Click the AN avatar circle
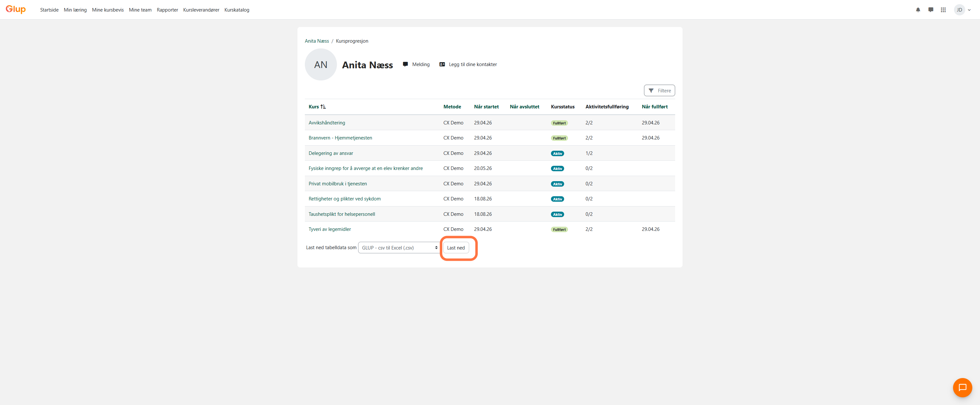The image size is (980, 405). [x=321, y=65]
